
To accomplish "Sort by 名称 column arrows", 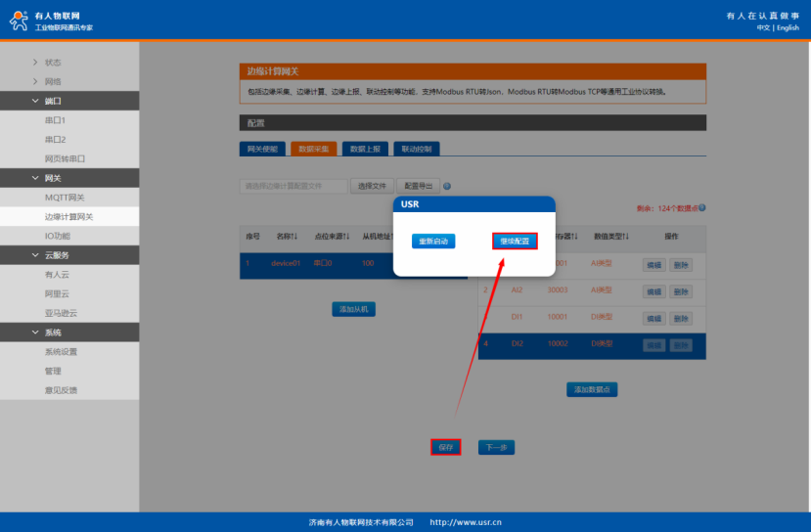I will point(292,236).
